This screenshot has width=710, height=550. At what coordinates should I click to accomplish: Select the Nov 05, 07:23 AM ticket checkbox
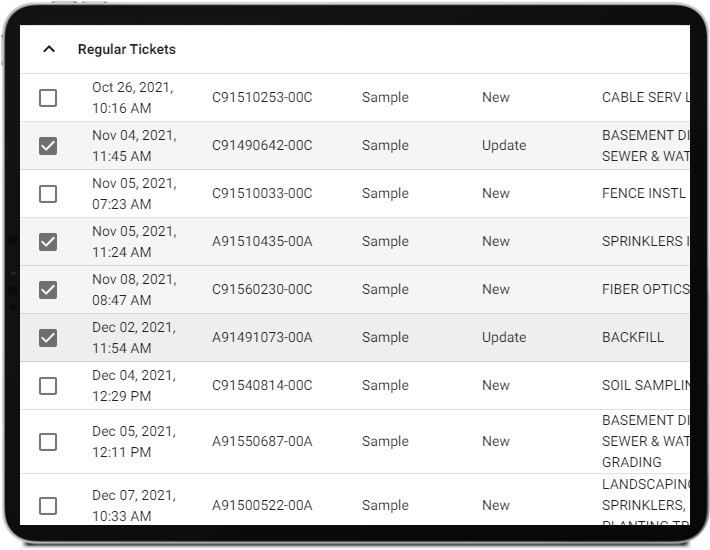[x=48, y=194]
